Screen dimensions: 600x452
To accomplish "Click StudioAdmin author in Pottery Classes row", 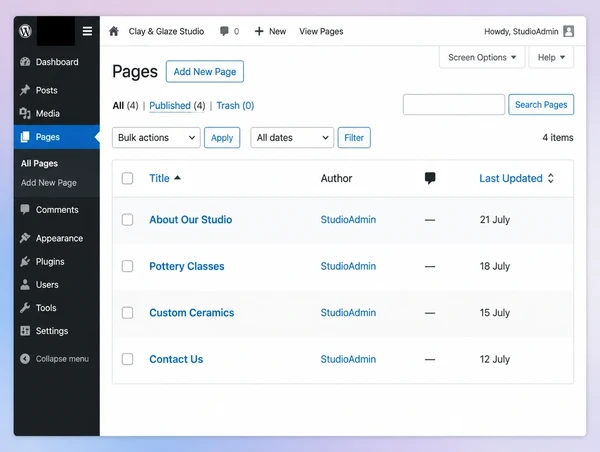I will pyautogui.click(x=348, y=266).
